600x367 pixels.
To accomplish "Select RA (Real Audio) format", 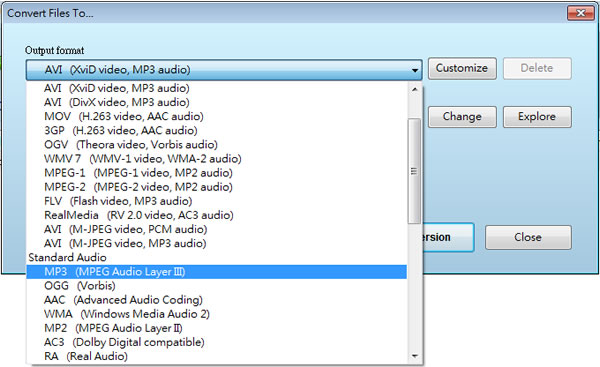I will 217,357.
